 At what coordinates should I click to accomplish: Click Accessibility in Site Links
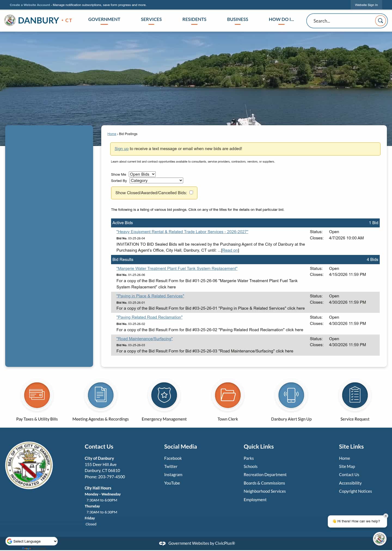coord(350,483)
